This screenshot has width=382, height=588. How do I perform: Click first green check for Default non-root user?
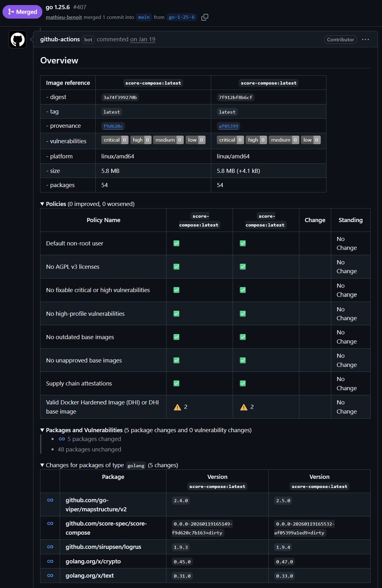tap(176, 244)
